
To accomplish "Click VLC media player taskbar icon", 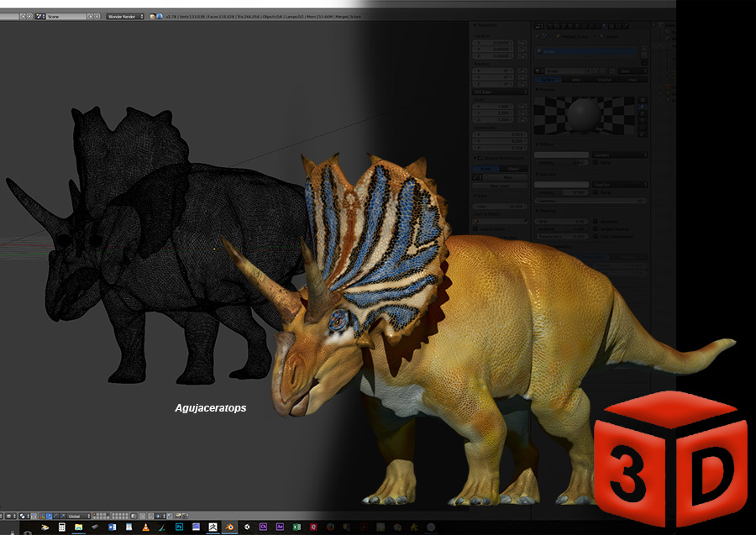I will click(x=146, y=527).
